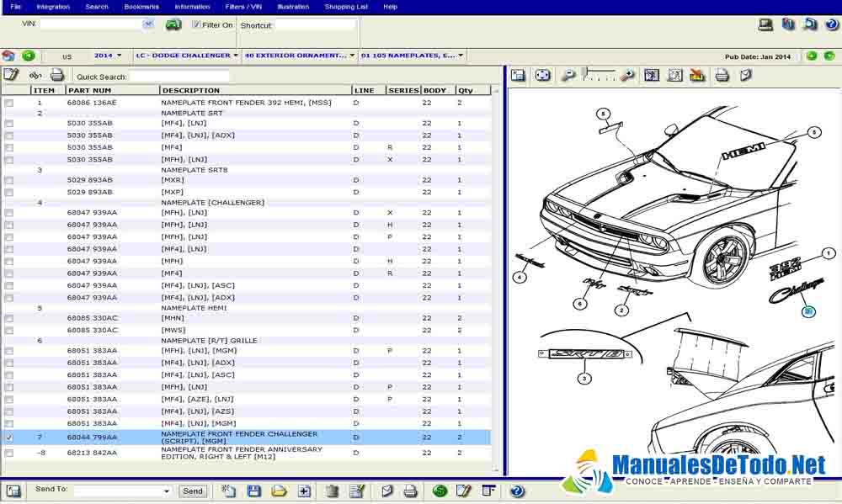Click the trash can delete icon
Viewport: 842px width, 504px height.
pyautogui.click(x=332, y=491)
